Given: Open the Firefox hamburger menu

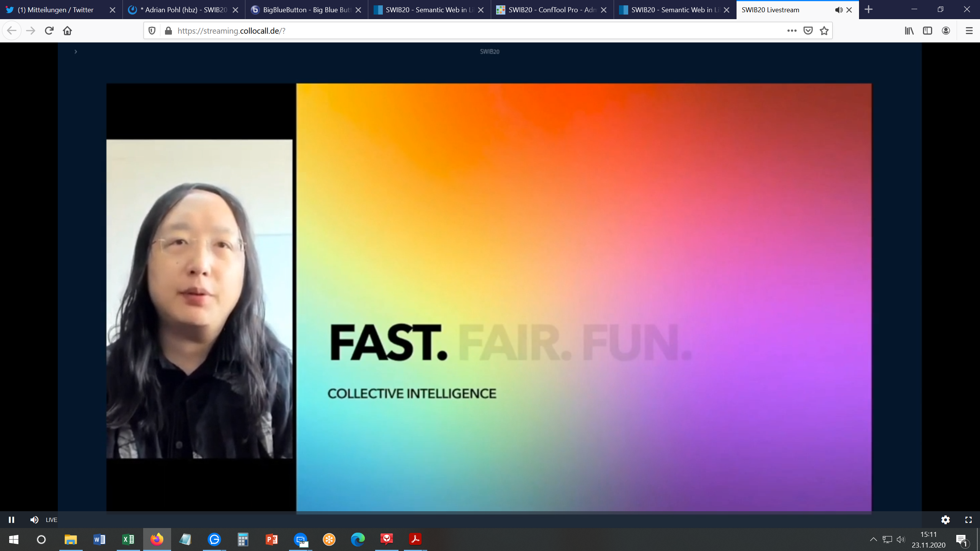Looking at the screenshot, I should pyautogui.click(x=969, y=31).
